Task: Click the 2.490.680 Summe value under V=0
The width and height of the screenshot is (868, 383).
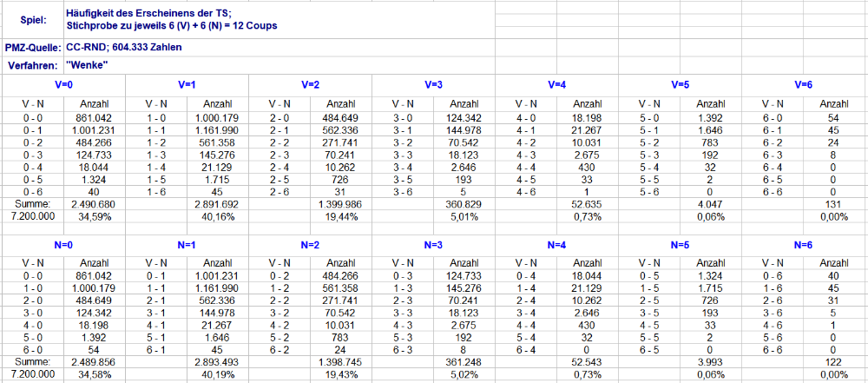Action: tap(95, 206)
